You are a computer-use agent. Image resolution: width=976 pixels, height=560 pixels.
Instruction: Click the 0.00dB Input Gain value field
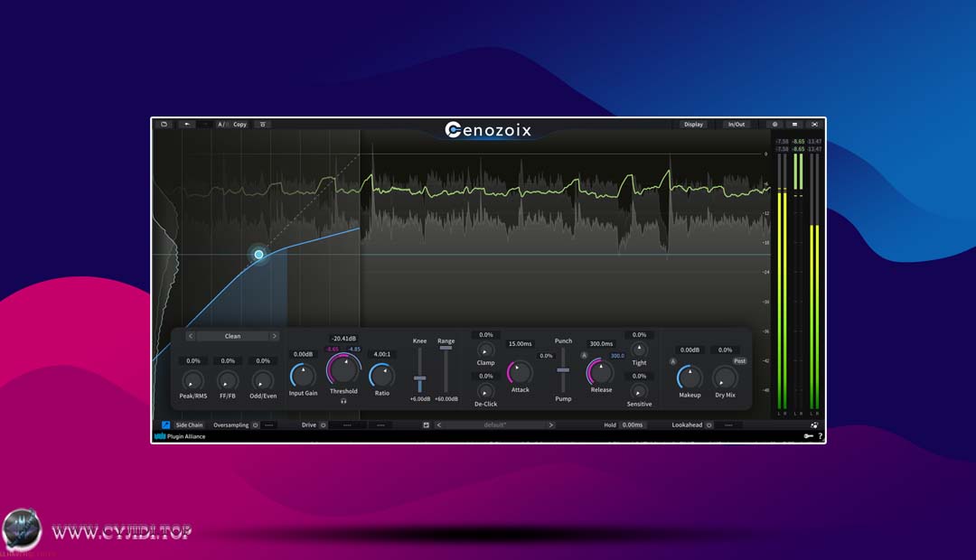tap(303, 354)
